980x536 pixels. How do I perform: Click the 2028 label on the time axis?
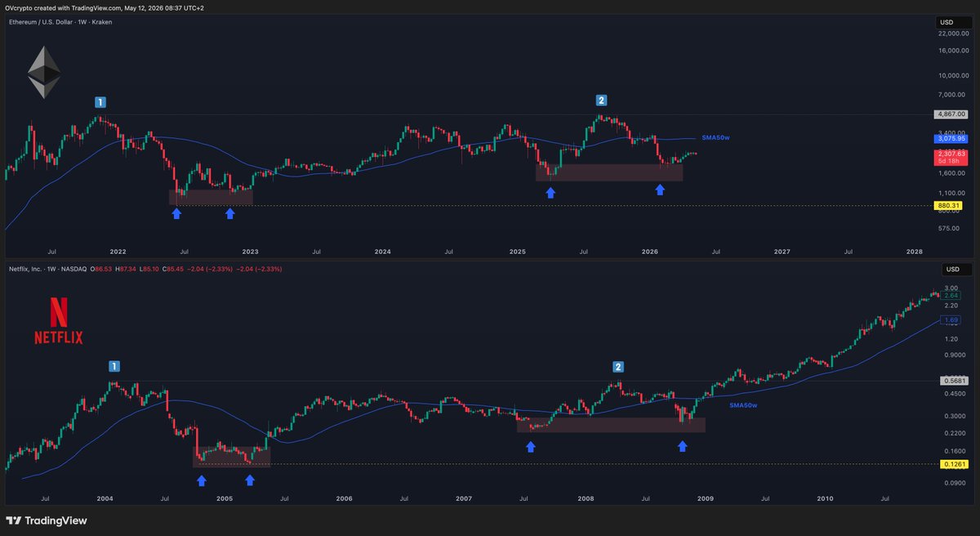915,252
